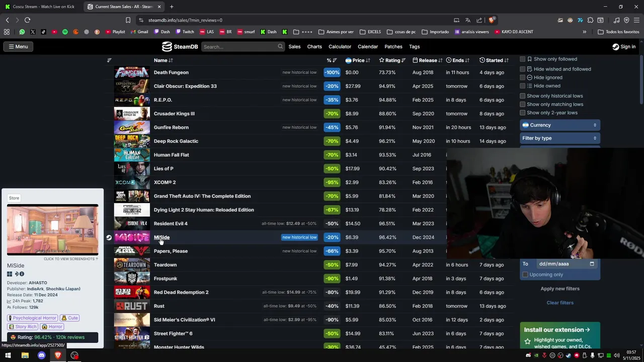Click the browser reload button
Viewport: 644px width, 362px height.
27,20
